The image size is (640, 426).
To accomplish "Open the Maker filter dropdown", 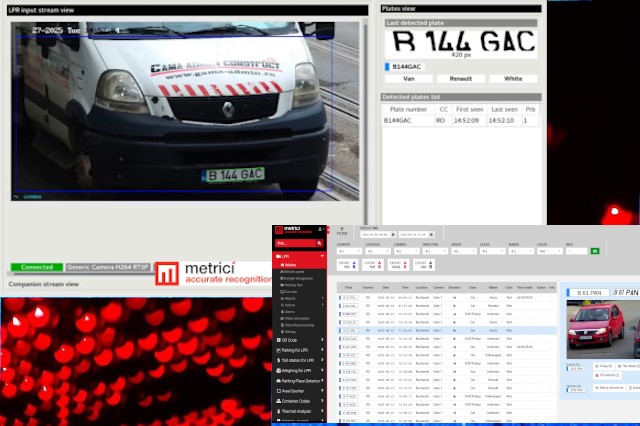I will click(521, 251).
